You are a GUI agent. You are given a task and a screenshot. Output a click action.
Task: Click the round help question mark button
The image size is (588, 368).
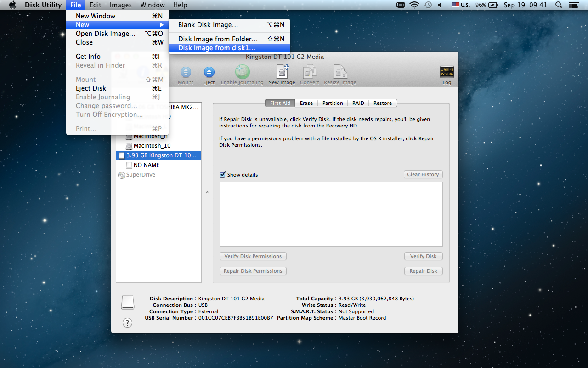(128, 323)
